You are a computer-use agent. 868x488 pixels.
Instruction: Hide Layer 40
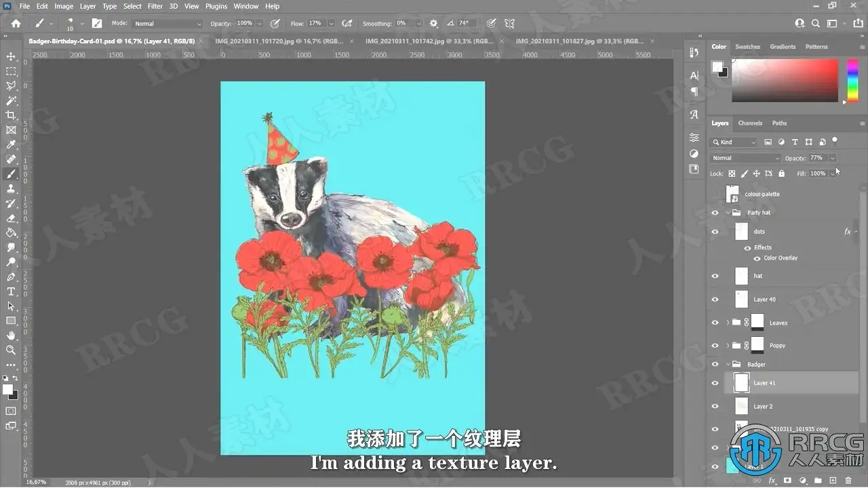pyautogui.click(x=715, y=300)
